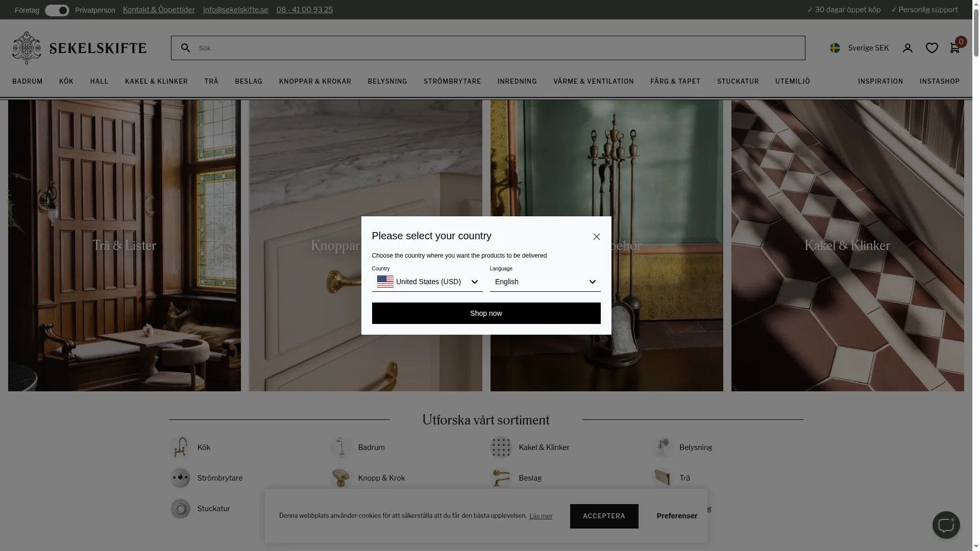
Task: Click the Swedish flag icon
Action: (x=835, y=48)
